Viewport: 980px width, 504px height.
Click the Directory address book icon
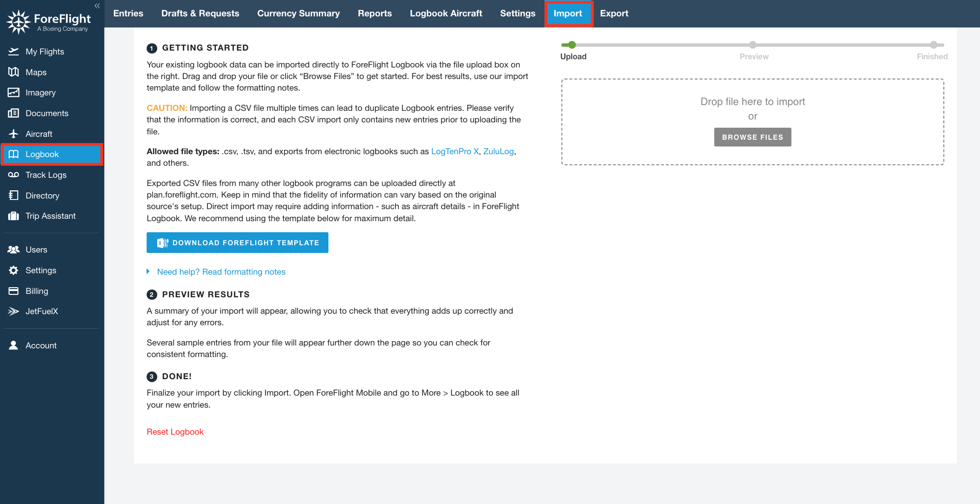point(14,196)
